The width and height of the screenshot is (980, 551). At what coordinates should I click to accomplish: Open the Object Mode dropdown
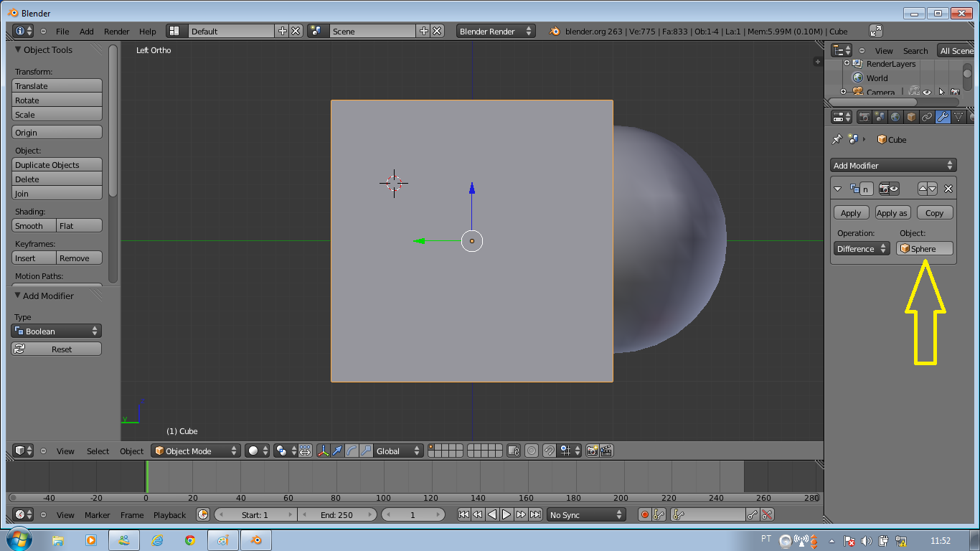(x=195, y=451)
